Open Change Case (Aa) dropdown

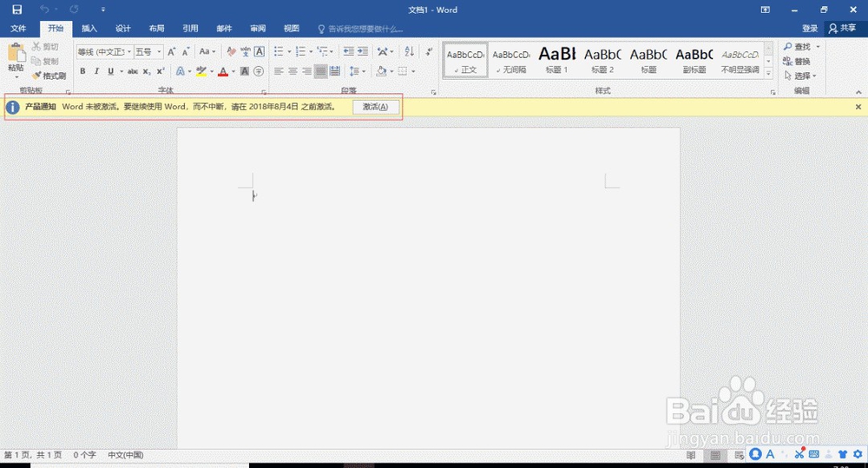pyautogui.click(x=207, y=51)
